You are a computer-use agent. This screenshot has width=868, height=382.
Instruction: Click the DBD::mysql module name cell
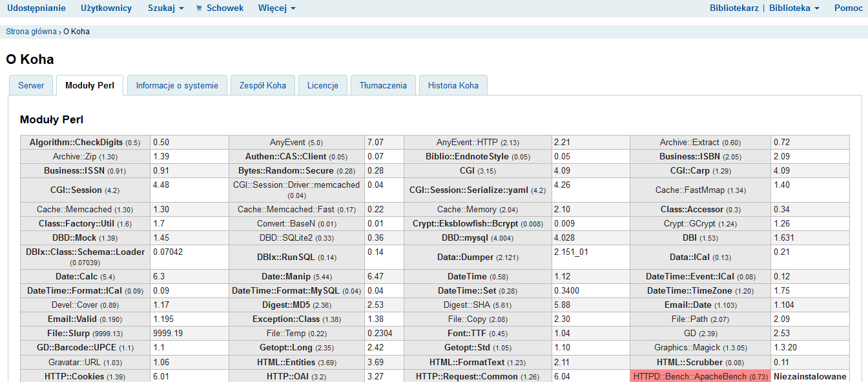coord(477,238)
